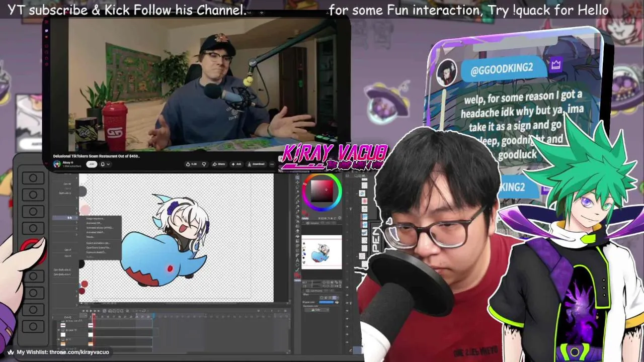Click the Download button
The height and width of the screenshot is (362, 644).
[x=256, y=164]
